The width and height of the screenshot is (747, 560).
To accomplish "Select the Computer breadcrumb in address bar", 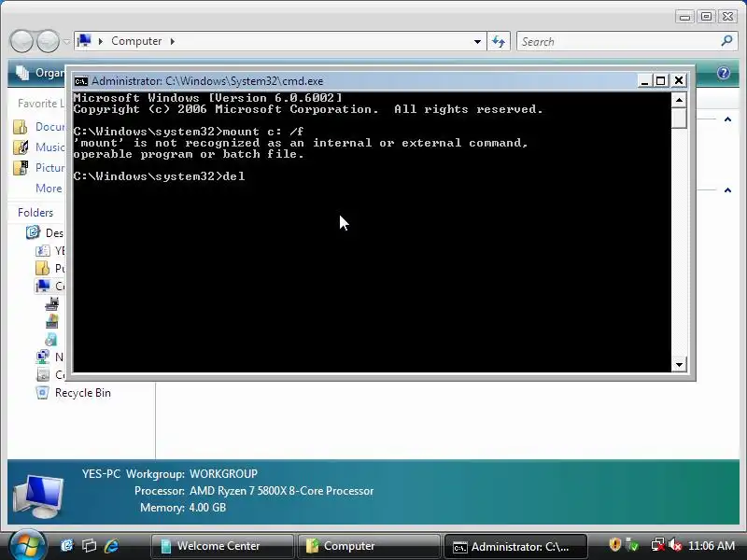I will 136,41.
